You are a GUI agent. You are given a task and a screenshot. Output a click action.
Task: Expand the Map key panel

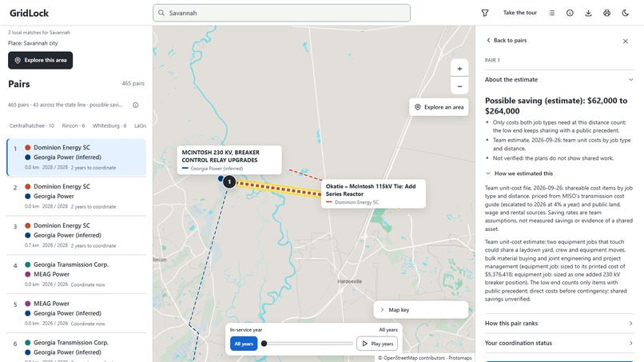tap(420, 310)
